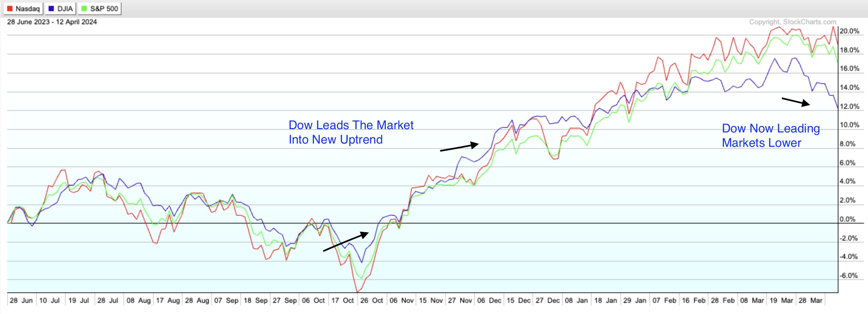Click the green S&P 500 color square

(84, 9)
